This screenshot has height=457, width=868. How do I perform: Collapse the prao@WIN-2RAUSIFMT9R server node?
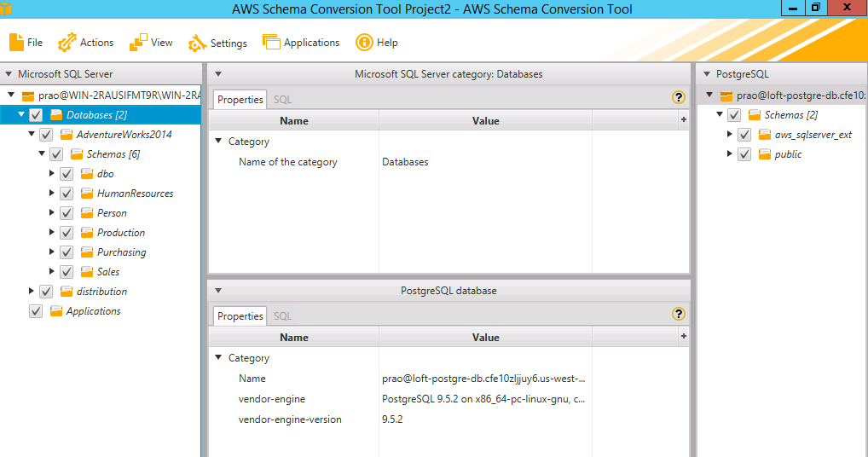tap(11, 95)
